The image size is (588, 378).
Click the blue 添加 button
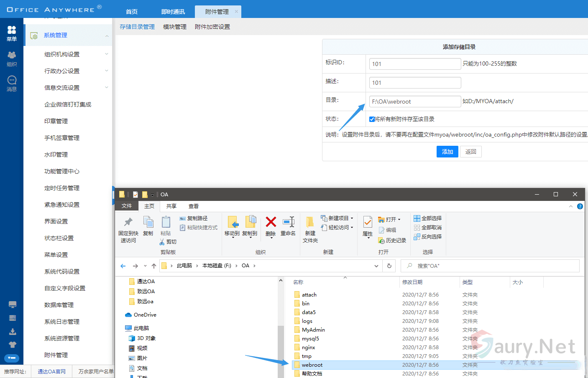coord(447,152)
